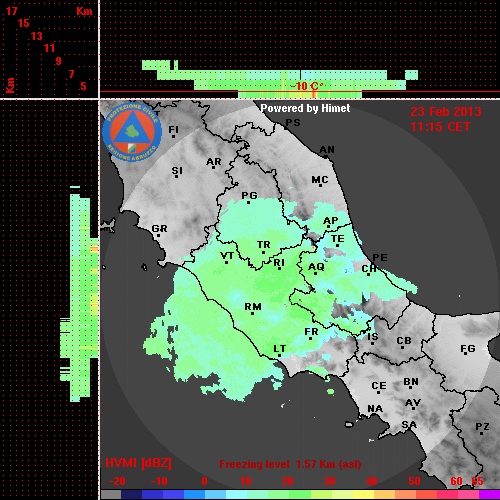The width and height of the screenshot is (500, 500).
Task: Click the '7' km height scale label
Action: coord(71,74)
